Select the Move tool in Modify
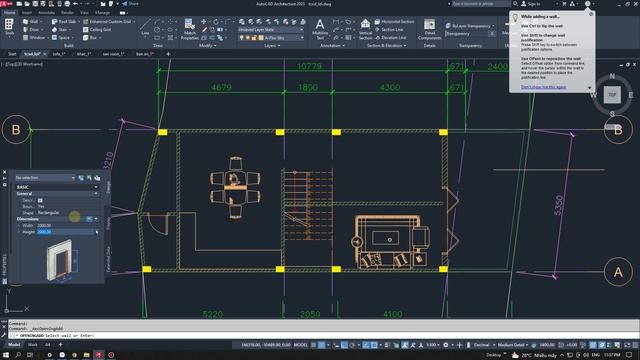The image size is (640, 360). (x=203, y=21)
